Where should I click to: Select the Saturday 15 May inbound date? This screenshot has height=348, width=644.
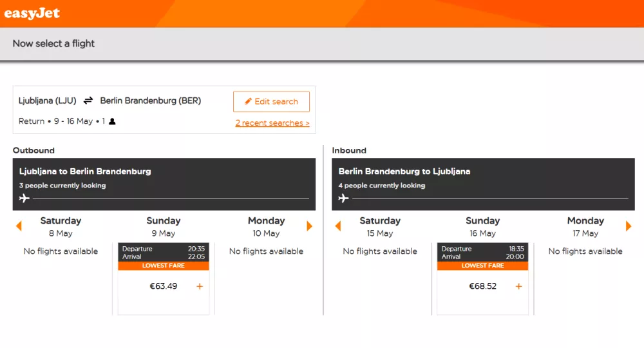tap(380, 227)
